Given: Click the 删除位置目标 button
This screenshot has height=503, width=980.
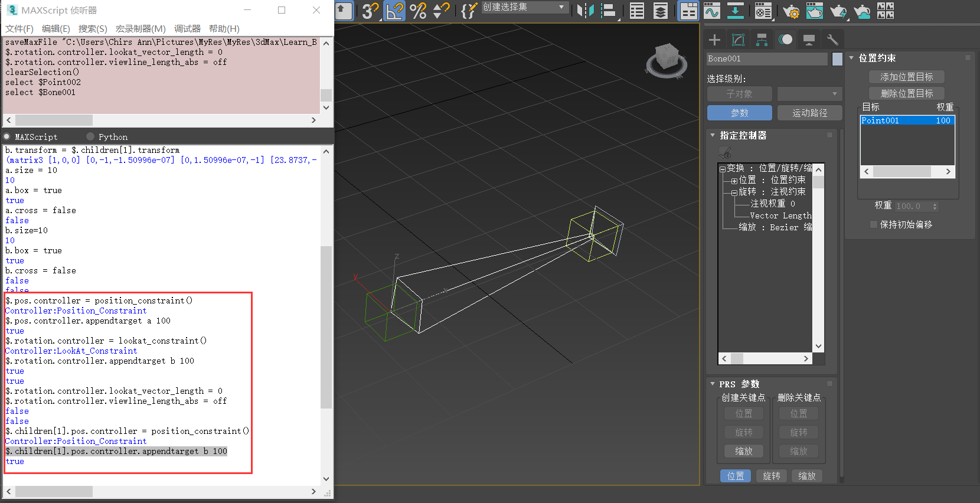Looking at the screenshot, I should point(907,93).
